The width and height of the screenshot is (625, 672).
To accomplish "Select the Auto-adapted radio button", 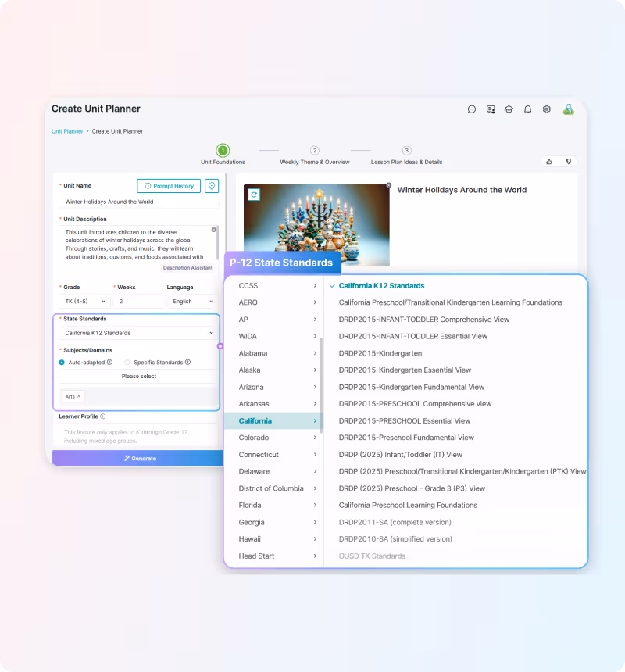I will coord(62,363).
